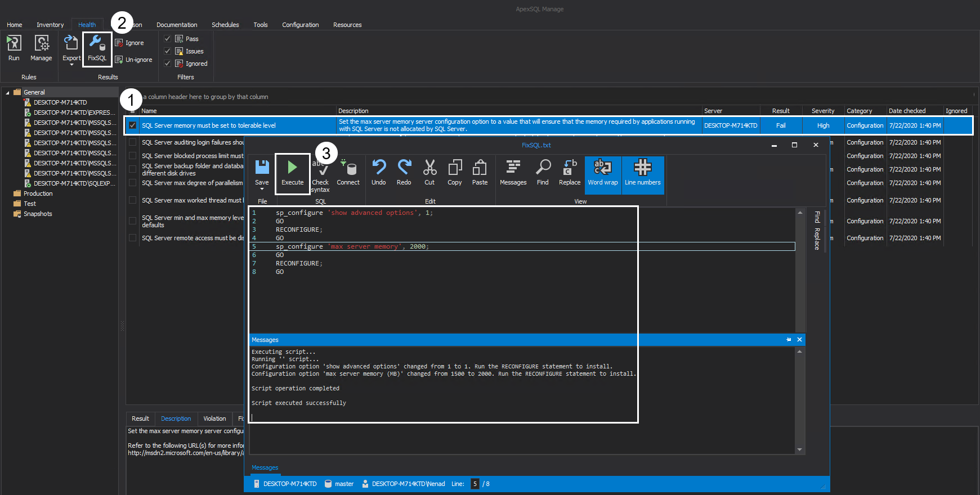Viewport: 980px width, 495px height.
Task: Select the Health ribbon tab
Action: [87, 25]
